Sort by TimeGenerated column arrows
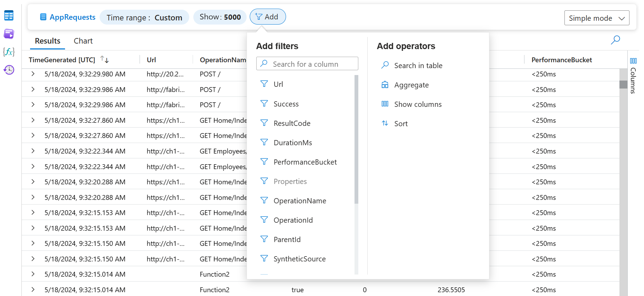The height and width of the screenshot is (296, 644). pos(104,59)
